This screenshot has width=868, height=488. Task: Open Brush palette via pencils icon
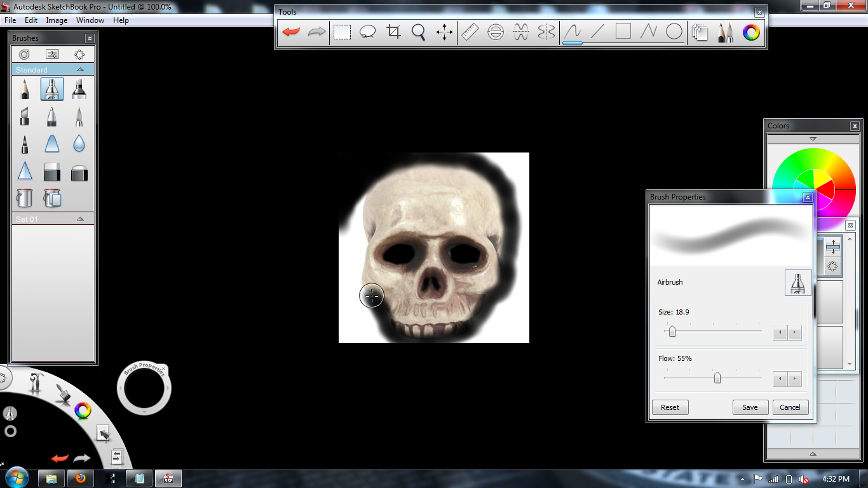pyautogui.click(x=725, y=32)
